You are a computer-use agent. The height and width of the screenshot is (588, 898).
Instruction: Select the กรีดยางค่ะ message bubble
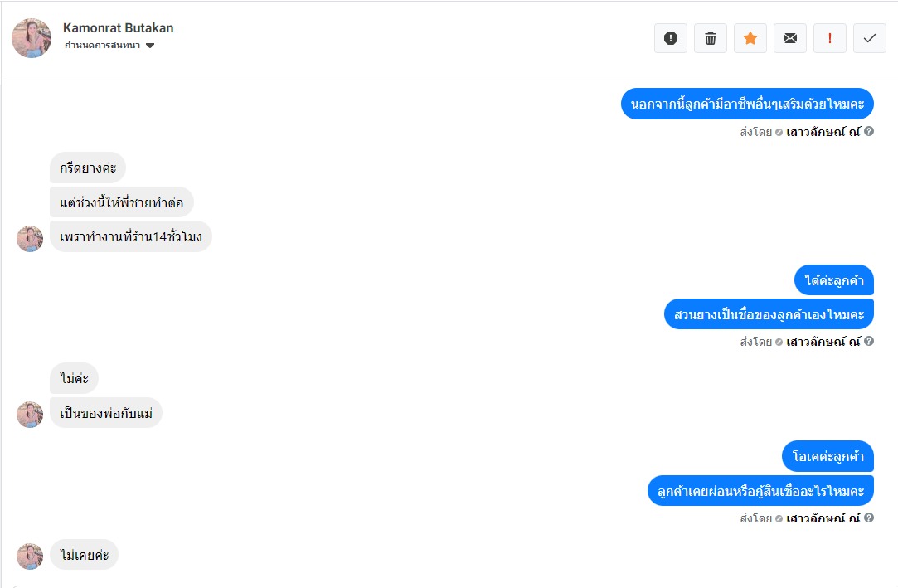pyautogui.click(x=88, y=168)
